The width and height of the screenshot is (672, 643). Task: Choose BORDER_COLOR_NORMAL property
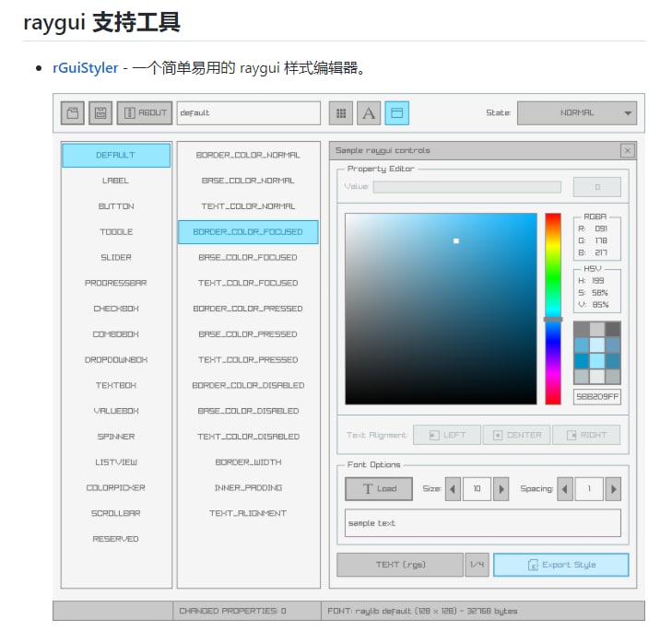pyautogui.click(x=248, y=155)
